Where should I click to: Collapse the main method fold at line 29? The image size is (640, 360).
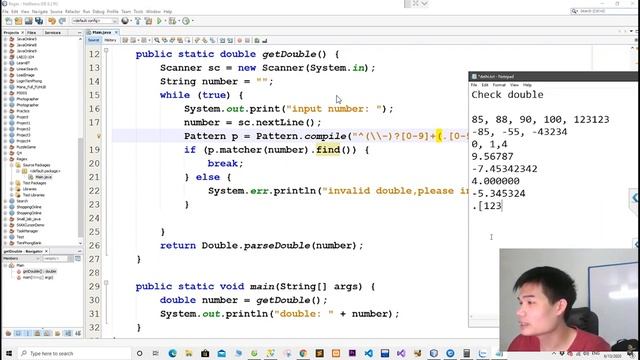click(x=106, y=282)
